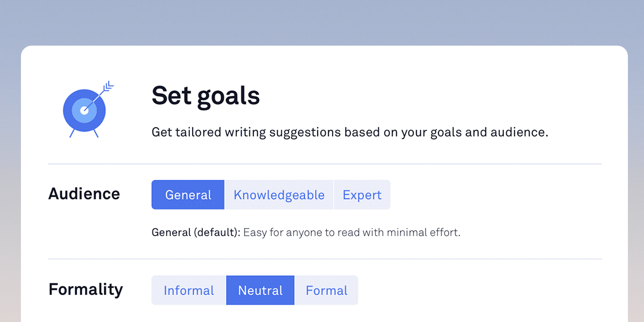Click the Formality section label

pos(86,289)
